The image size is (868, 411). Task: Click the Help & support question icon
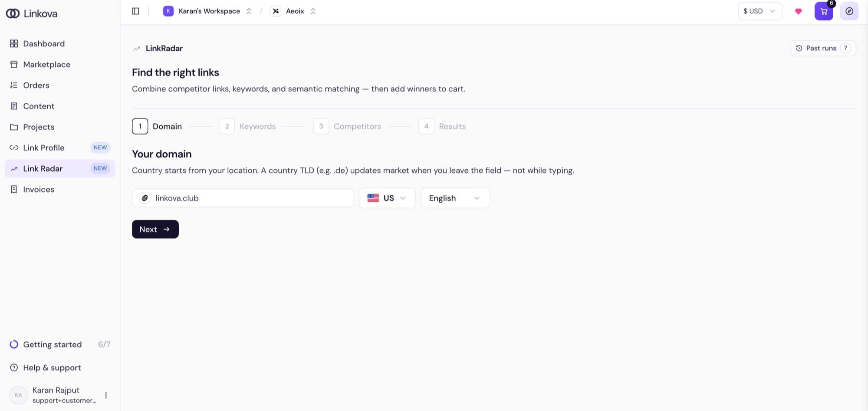[x=14, y=368]
